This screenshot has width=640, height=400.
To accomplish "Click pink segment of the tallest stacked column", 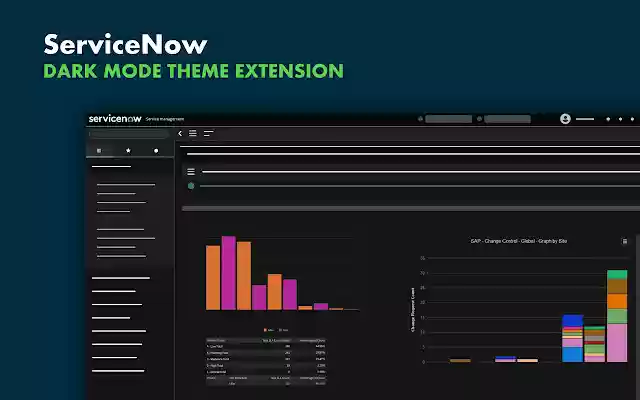I will (617, 343).
